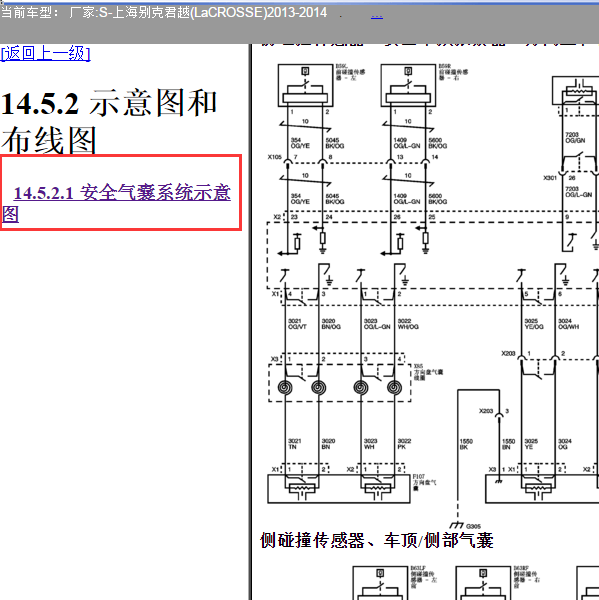Click the 返回上一级 link
Screen dimensions: 599x600
(46, 53)
